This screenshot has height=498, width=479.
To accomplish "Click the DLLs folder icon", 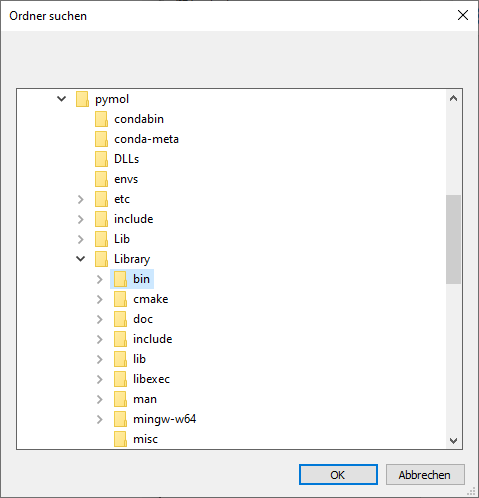I will pyautogui.click(x=101, y=159).
